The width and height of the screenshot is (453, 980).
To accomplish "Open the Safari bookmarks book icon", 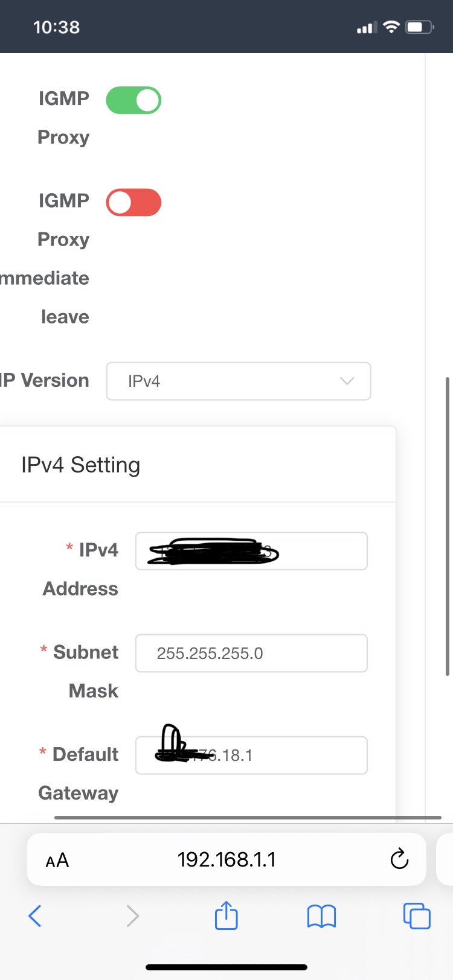I will (321, 916).
